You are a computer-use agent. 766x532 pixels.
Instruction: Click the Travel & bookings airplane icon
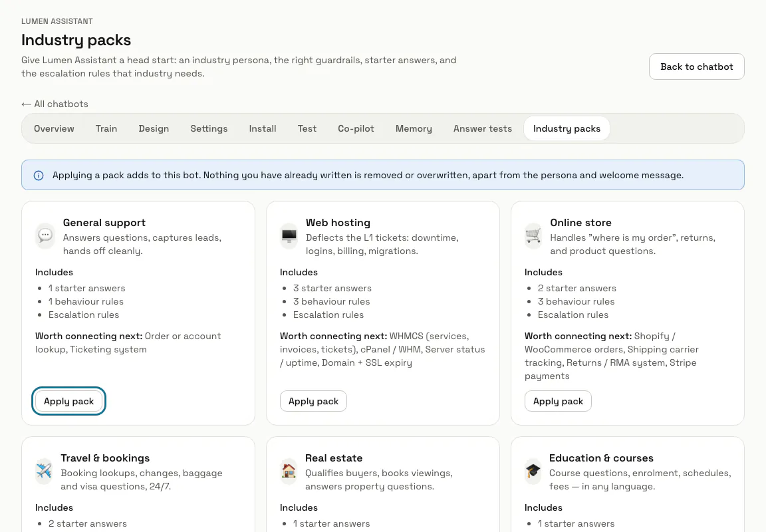[44, 471]
